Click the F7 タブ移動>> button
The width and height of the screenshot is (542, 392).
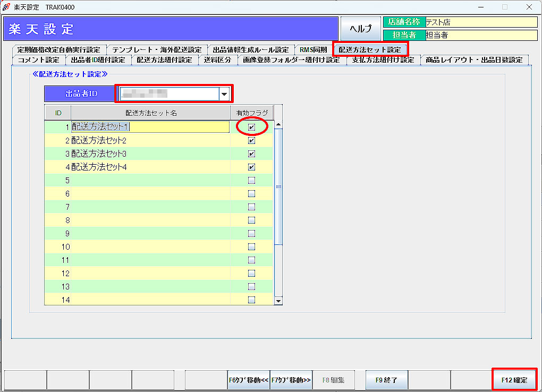tap(291, 380)
